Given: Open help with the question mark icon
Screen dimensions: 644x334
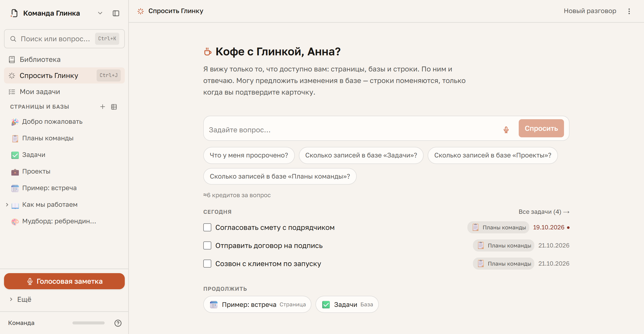Looking at the screenshot, I should (118, 323).
